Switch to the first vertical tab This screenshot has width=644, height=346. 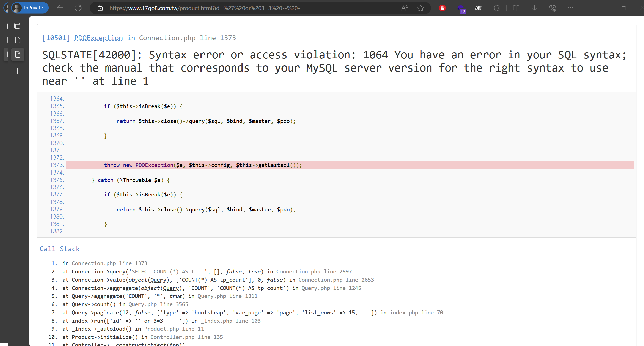[x=17, y=40]
